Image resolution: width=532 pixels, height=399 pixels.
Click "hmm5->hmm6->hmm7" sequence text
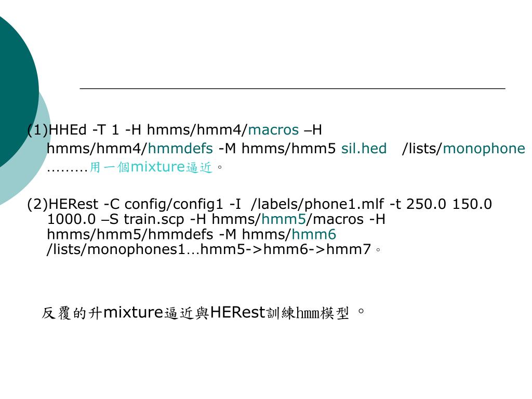pos(286,249)
